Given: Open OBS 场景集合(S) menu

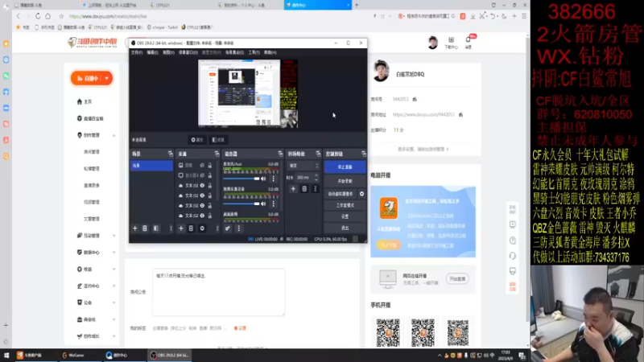Looking at the screenshot, I should [x=234, y=52].
